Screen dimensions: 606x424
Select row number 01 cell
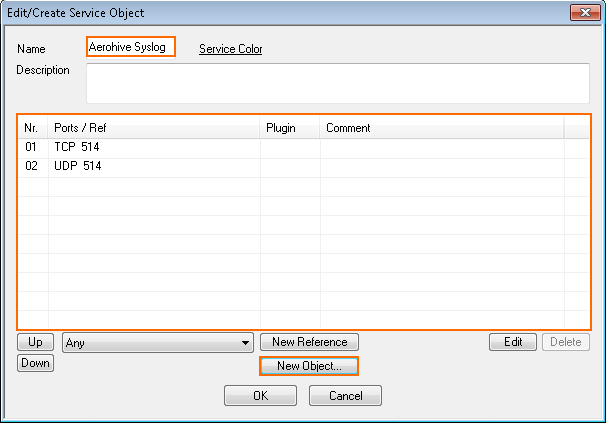tap(33, 147)
